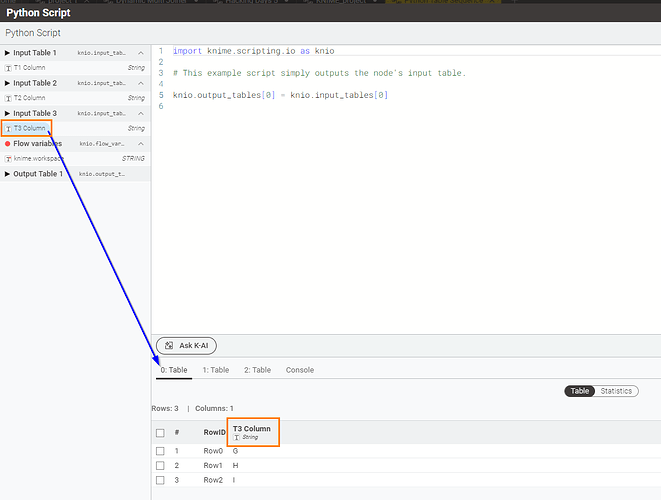
Task: Switch to the 1: Table tab
Action: pyautogui.click(x=215, y=370)
